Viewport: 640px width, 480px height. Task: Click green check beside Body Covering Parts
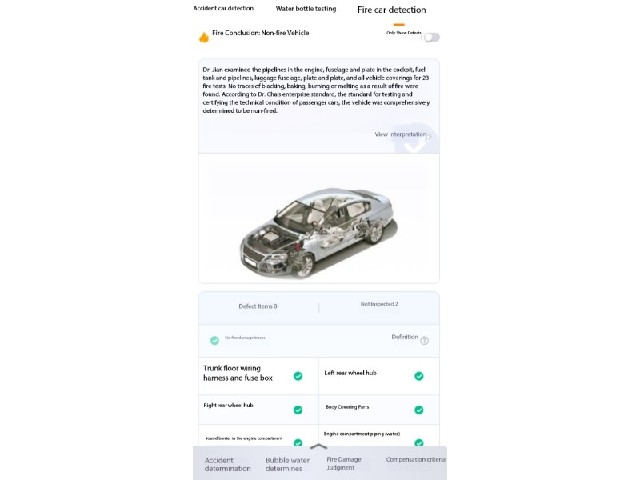click(419, 410)
